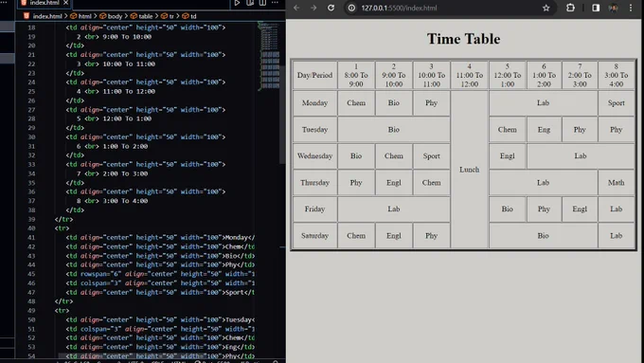Click the code line containing 'Monday'
The width and height of the screenshot is (644, 363).
(160, 238)
